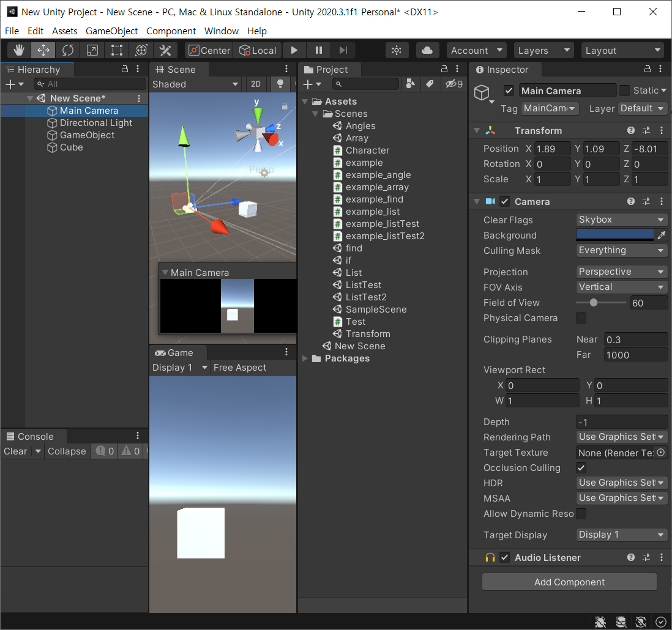This screenshot has height=630, width=672.
Task: Collapse the Transform component
Action: (x=477, y=131)
